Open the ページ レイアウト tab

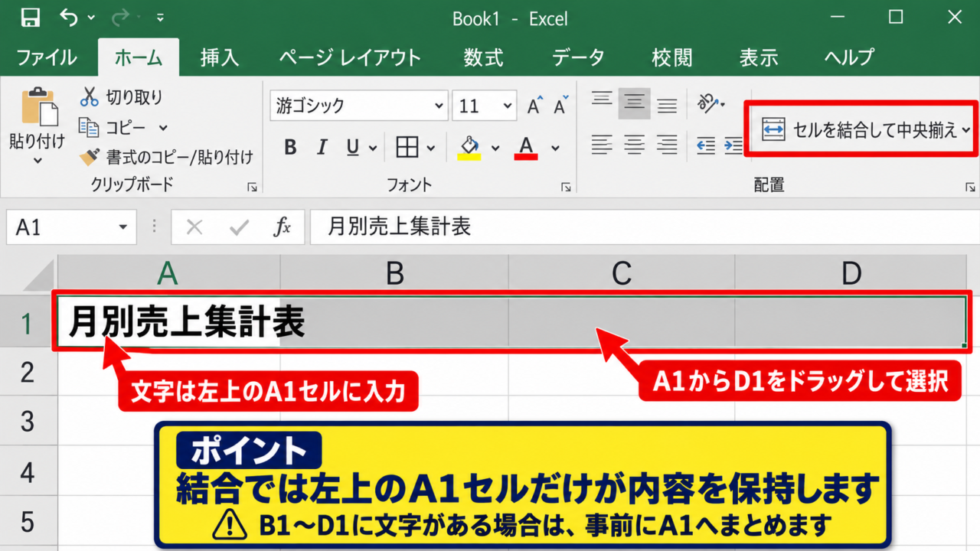pyautogui.click(x=350, y=57)
